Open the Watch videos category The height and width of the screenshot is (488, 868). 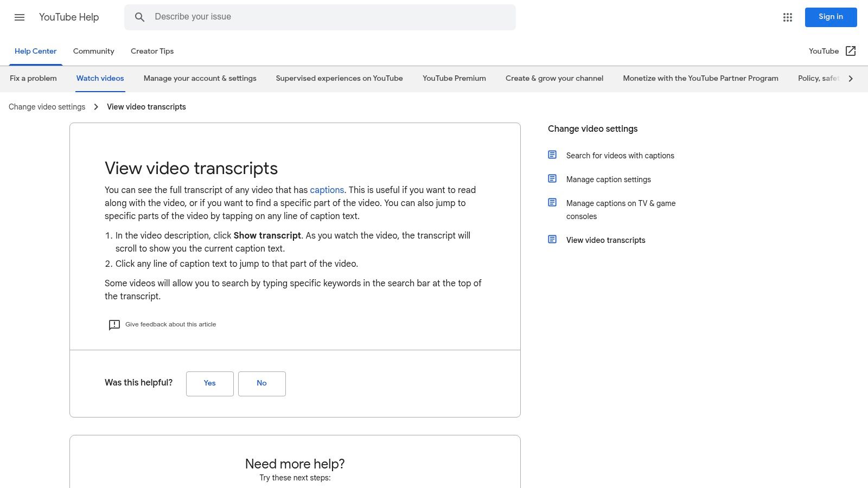(x=100, y=78)
